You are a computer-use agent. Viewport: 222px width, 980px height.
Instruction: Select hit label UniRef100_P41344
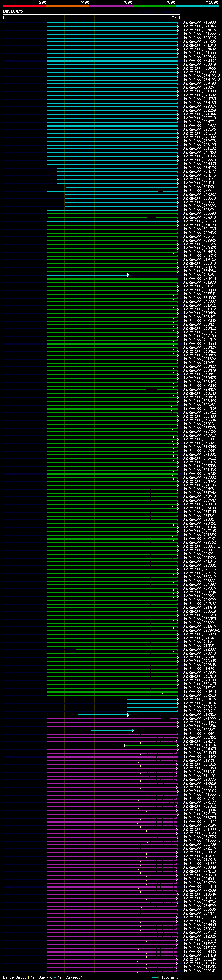click(199, 114)
